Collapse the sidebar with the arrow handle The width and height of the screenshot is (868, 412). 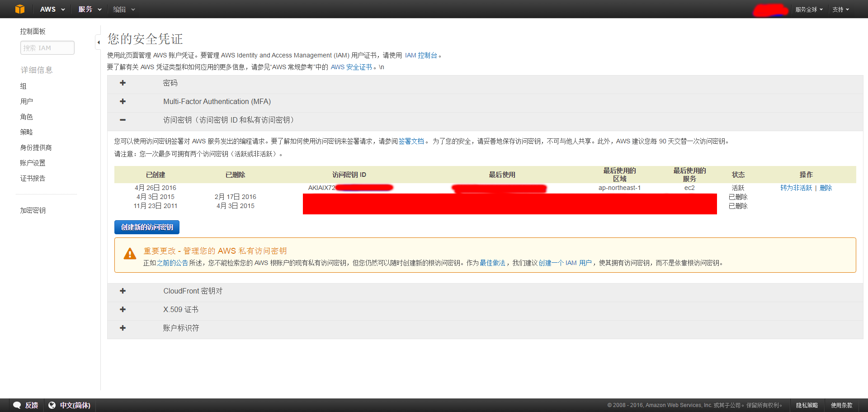(98, 42)
